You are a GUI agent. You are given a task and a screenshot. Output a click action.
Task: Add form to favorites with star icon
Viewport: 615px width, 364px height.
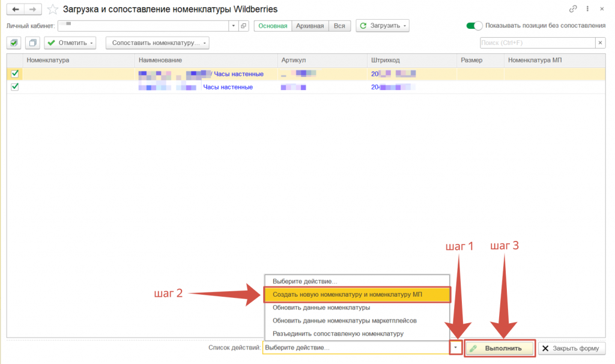(53, 10)
